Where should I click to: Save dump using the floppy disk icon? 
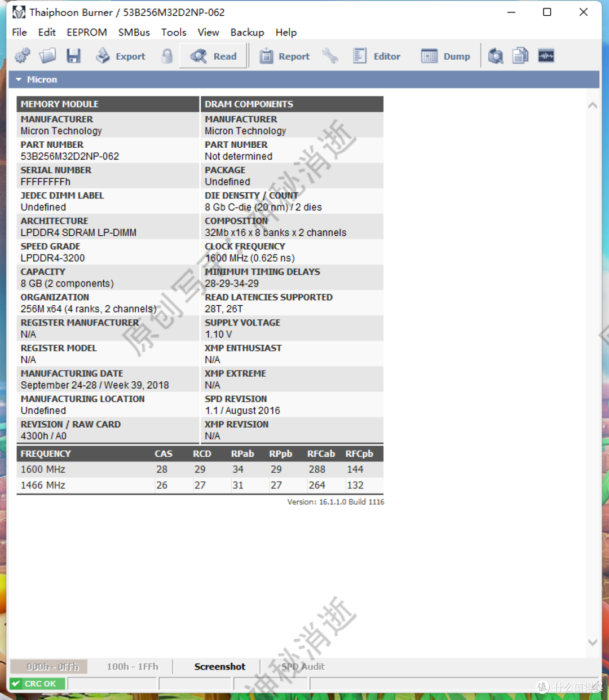[x=73, y=56]
